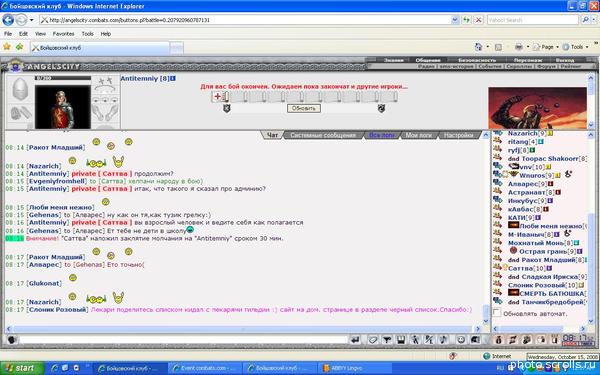Click the save chat floppy icon
600x375 pixels.
click(x=401, y=340)
